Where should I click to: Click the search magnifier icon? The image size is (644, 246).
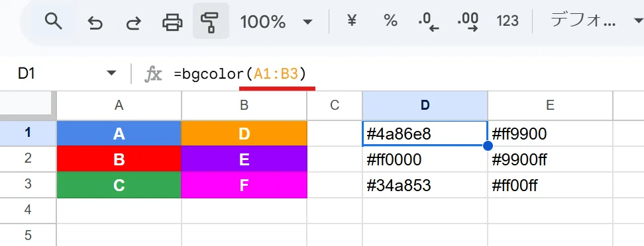(x=53, y=21)
